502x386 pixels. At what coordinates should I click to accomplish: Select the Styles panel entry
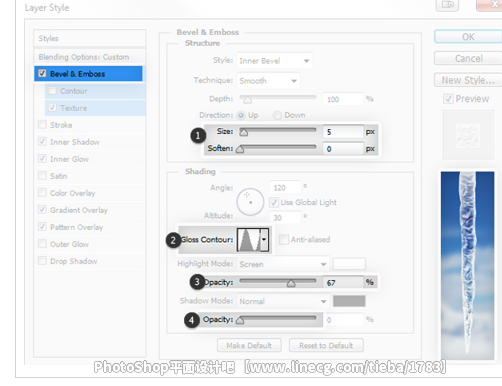pos(90,38)
